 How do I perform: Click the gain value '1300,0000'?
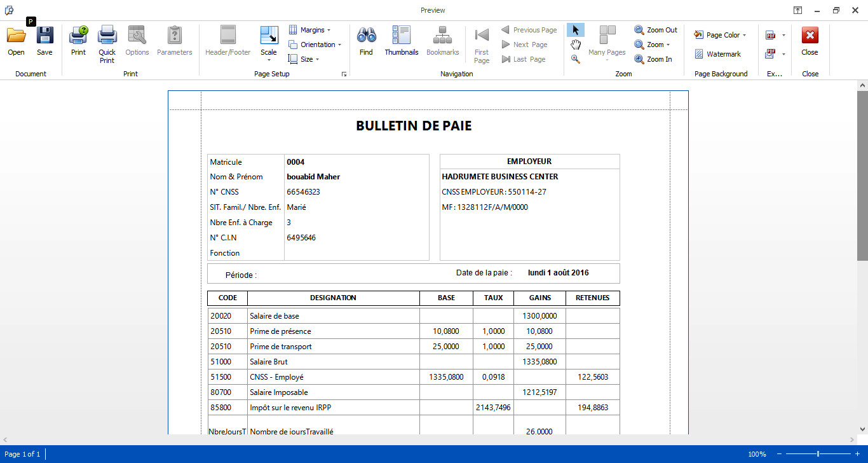(x=539, y=316)
